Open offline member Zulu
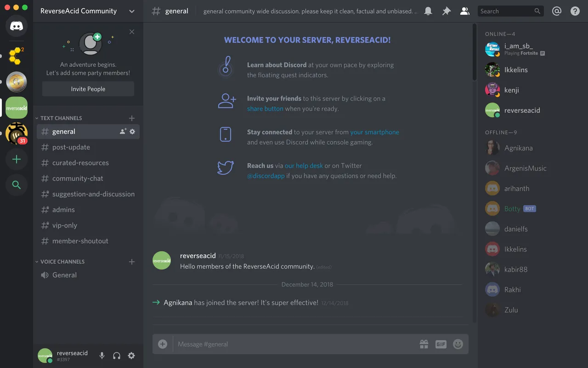Screen dimensions: 588x368 [x=533, y=310]
